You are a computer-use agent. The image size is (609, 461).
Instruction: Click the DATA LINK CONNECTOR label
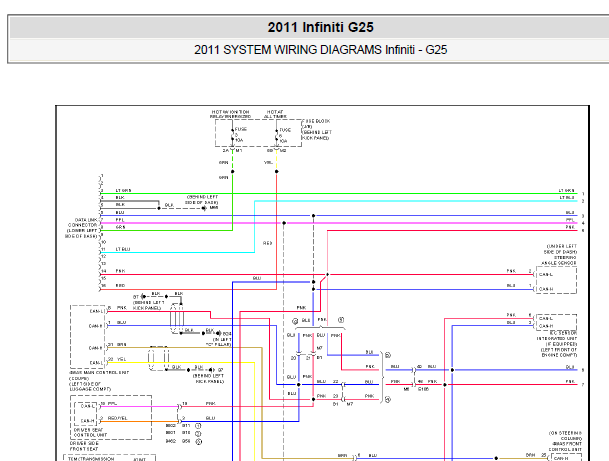pos(82,223)
